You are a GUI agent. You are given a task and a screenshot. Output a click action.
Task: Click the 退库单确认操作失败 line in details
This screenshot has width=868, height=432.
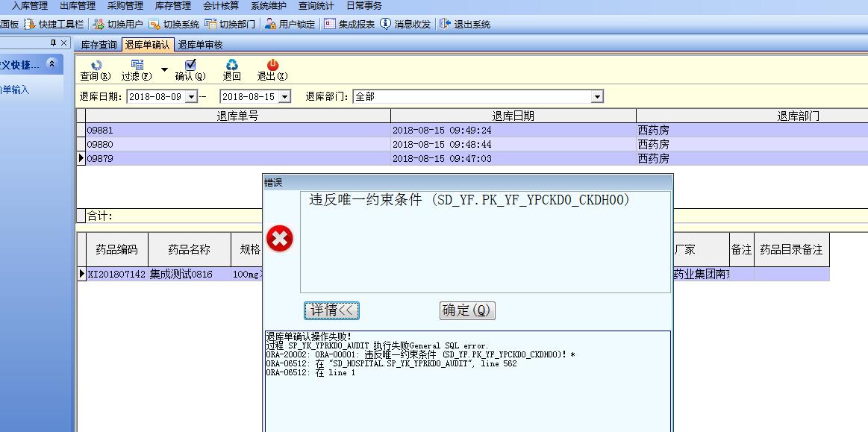[x=309, y=336]
